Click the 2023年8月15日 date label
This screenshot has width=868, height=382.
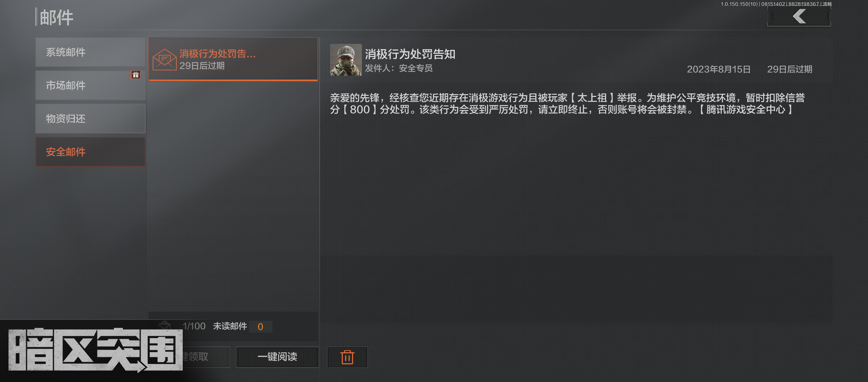(x=719, y=69)
